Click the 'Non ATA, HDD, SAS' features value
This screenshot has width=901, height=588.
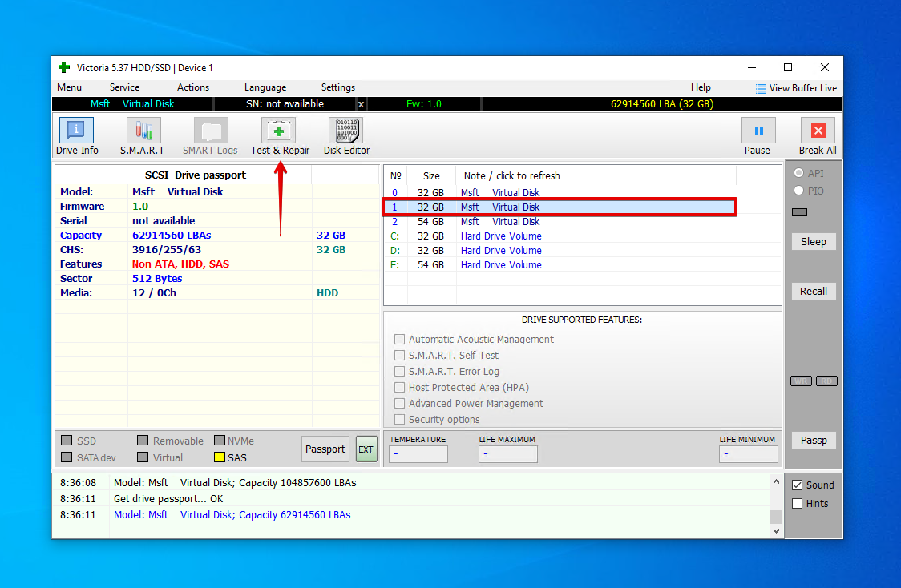click(180, 264)
